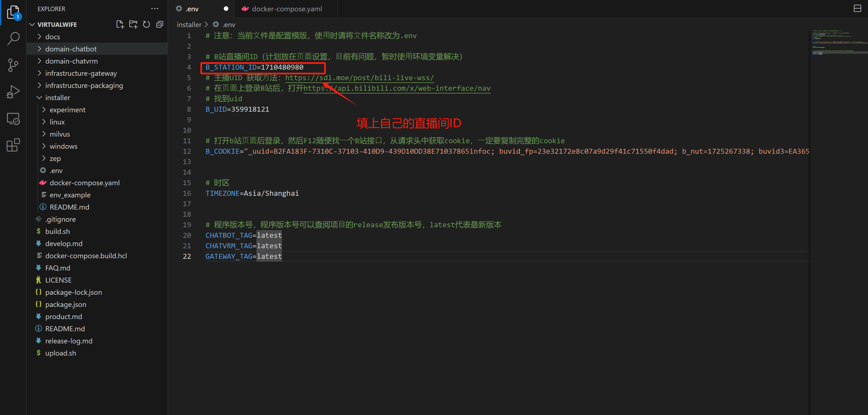This screenshot has height=415, width=868.
Task: Click the B_STATION_ID value 1710480980
Action: (282, 67)
